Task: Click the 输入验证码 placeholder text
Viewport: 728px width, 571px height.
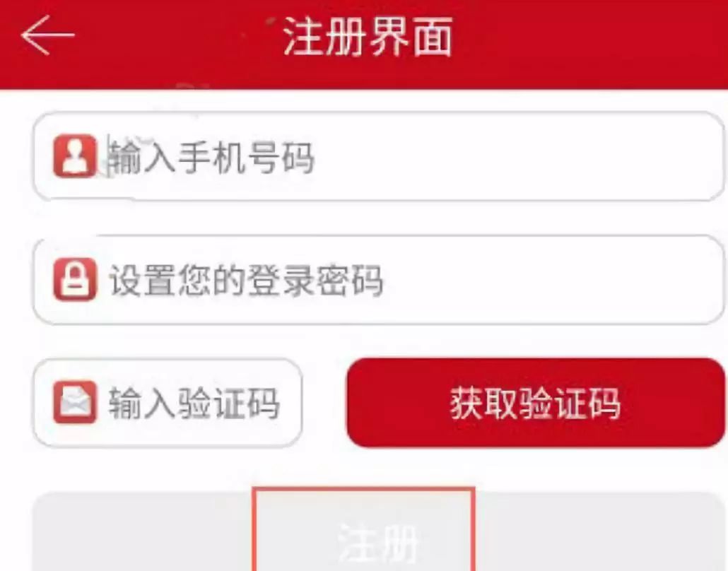Action: (194, 403)
